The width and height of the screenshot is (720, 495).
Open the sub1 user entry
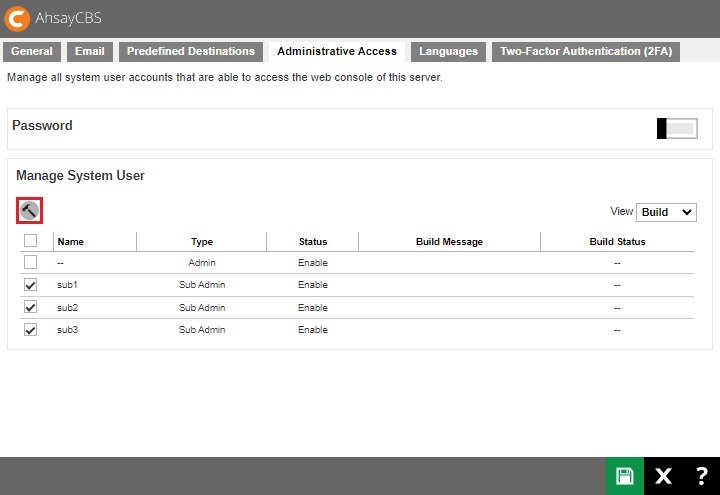pos(67,285)
